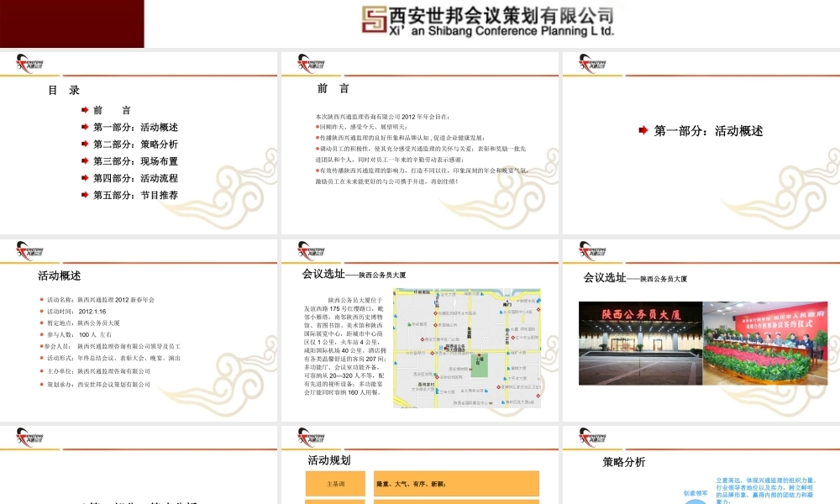Click the logo on the photo 会议选址 slide
The image size is (840, 504).
[592, 250]
